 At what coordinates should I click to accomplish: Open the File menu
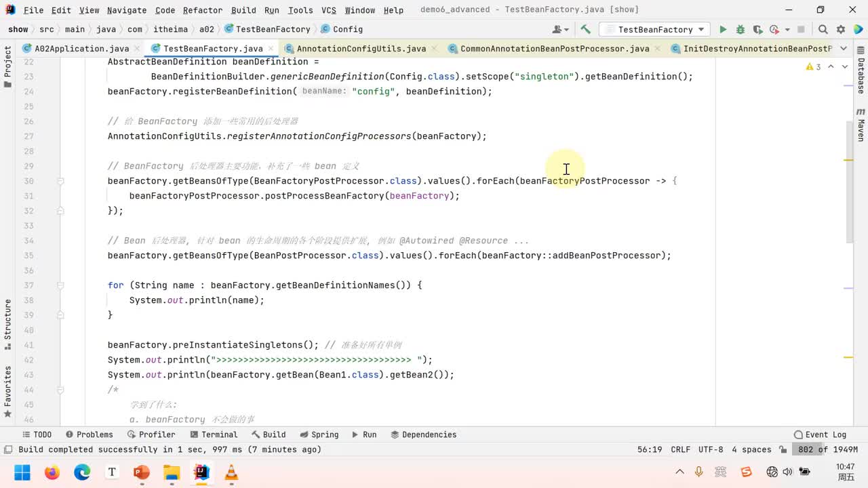pyautogui.click(x=33, y=10)
